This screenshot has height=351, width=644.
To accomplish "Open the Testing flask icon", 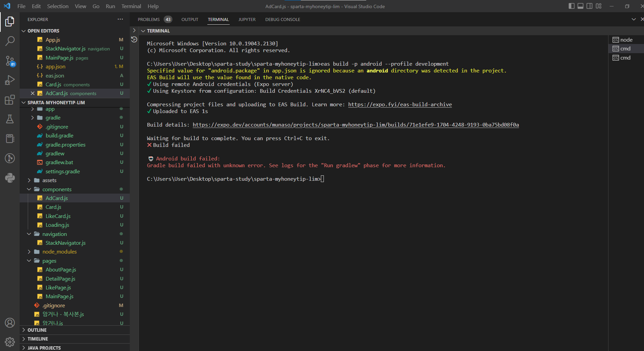I will point(10,119).
